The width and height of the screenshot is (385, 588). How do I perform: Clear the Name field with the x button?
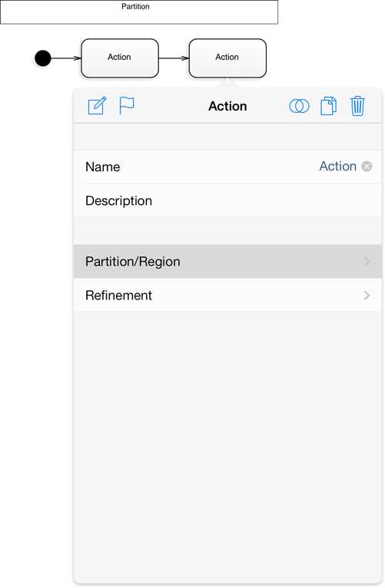point(367,166)
